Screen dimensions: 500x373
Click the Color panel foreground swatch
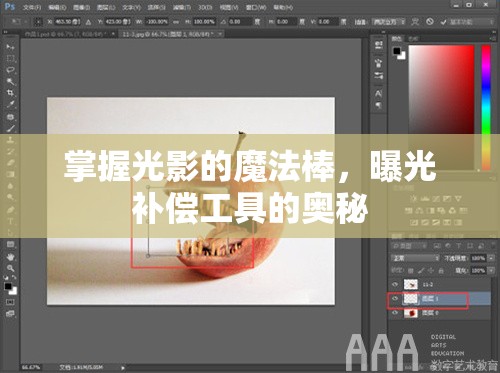396,51
